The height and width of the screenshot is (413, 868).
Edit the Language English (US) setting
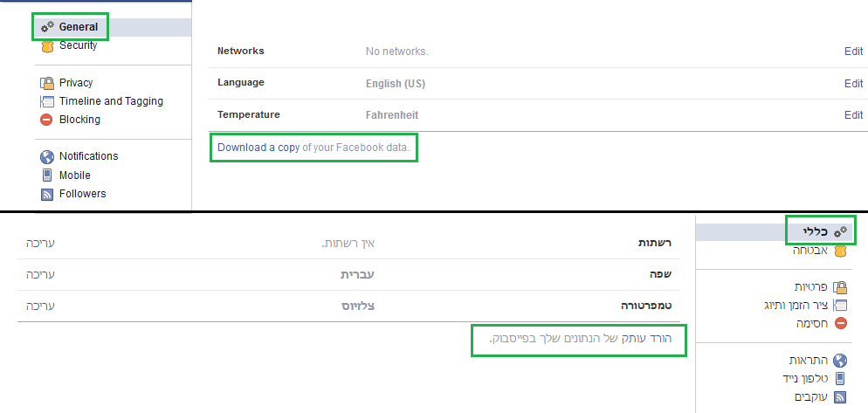click(853, 84)
